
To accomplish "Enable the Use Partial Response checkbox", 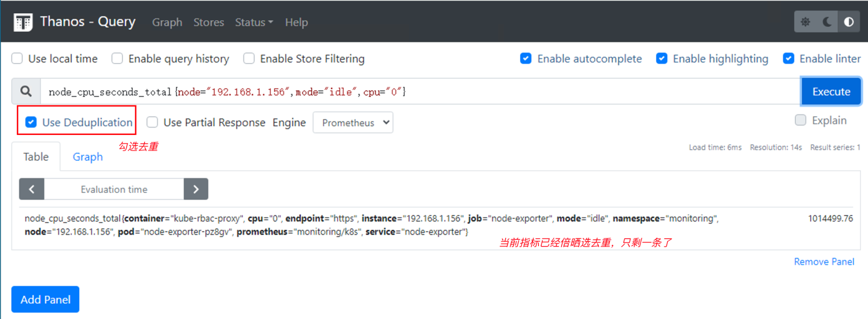I will (x=152, y=122).
